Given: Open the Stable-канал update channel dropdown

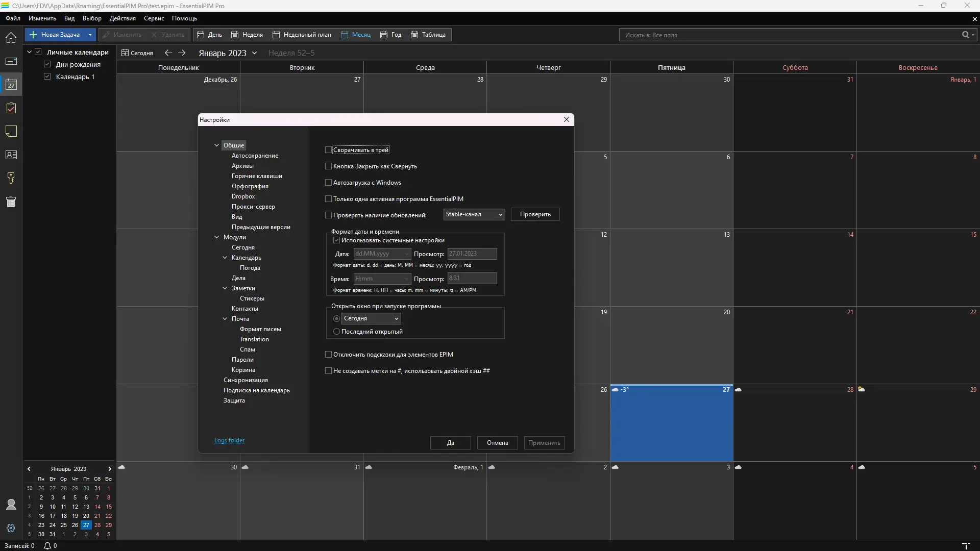Looking at the screenshot, I should coord(474,214).
